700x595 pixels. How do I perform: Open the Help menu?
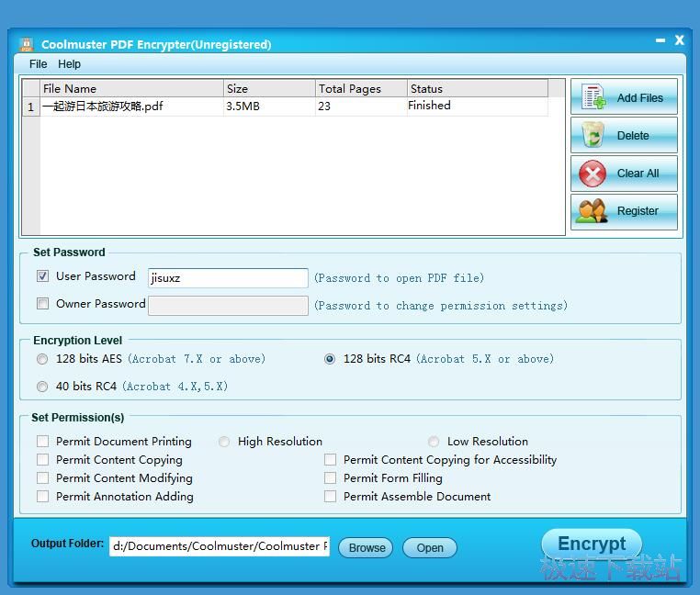(x=69, y=64)
